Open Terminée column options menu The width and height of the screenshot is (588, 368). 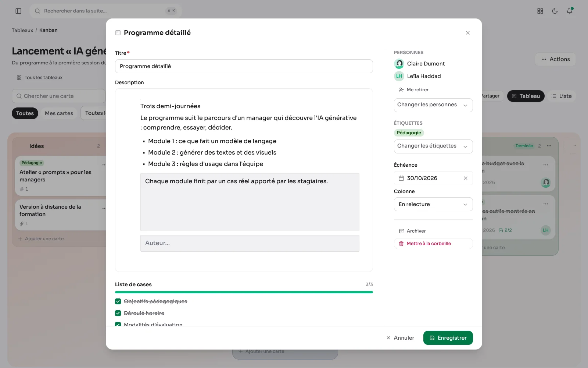tap(549, 146)
